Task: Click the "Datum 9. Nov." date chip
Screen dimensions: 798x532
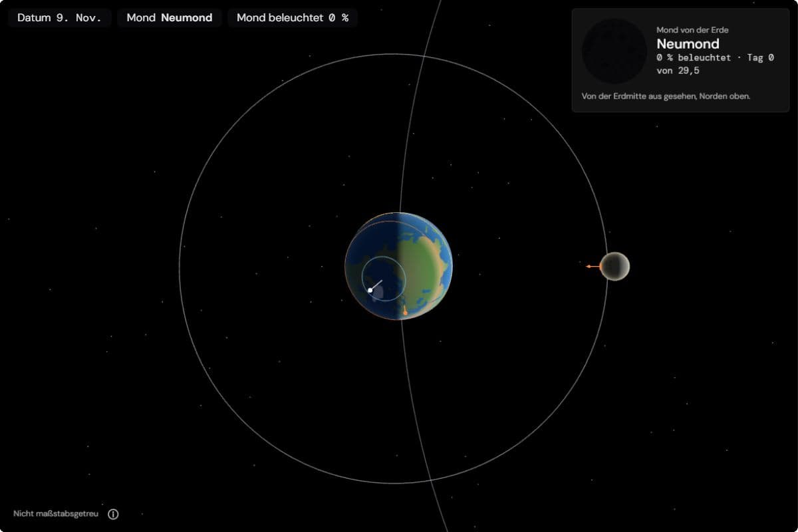Action: (x=59, y=18)
